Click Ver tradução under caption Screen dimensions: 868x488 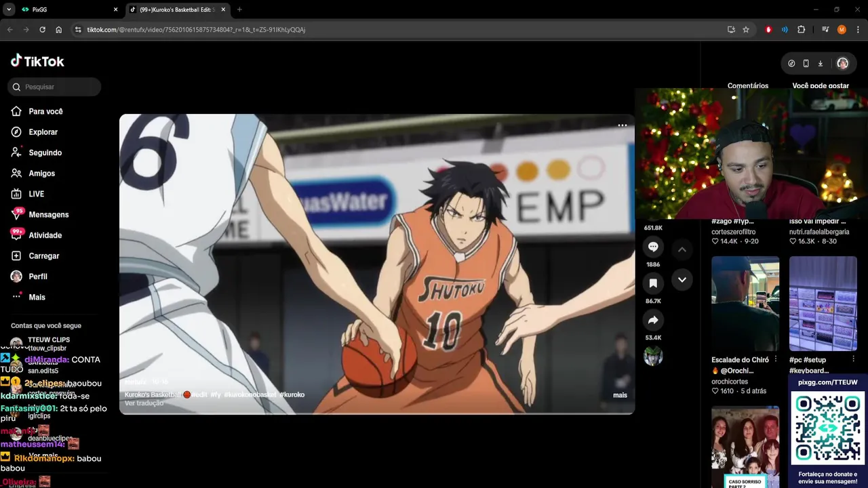point(144,403)
